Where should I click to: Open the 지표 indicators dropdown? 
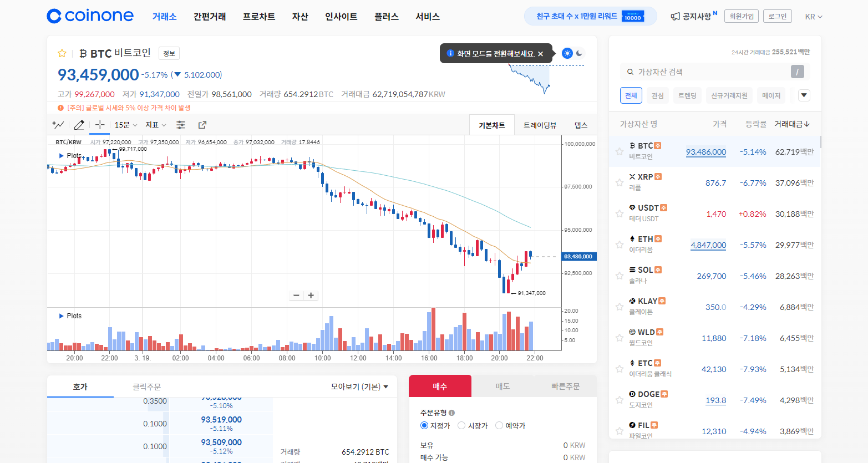click(x=156, y=125)
